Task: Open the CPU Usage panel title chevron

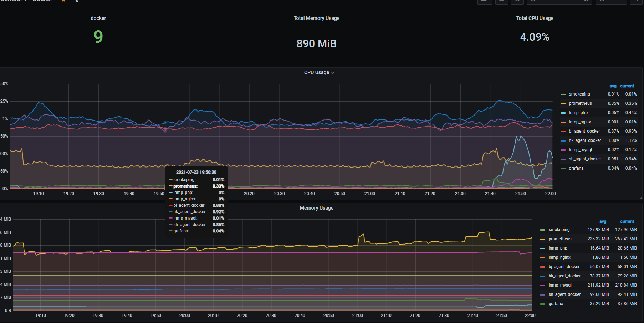Action: pos(333,73)
